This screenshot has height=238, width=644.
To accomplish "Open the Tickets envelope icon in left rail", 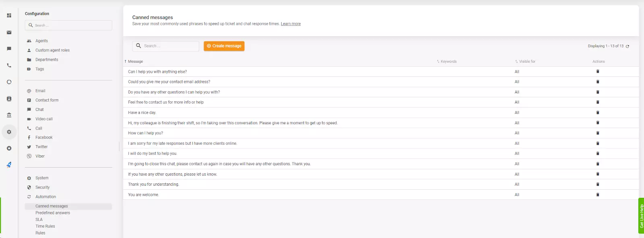I will (x=9, y=33).
